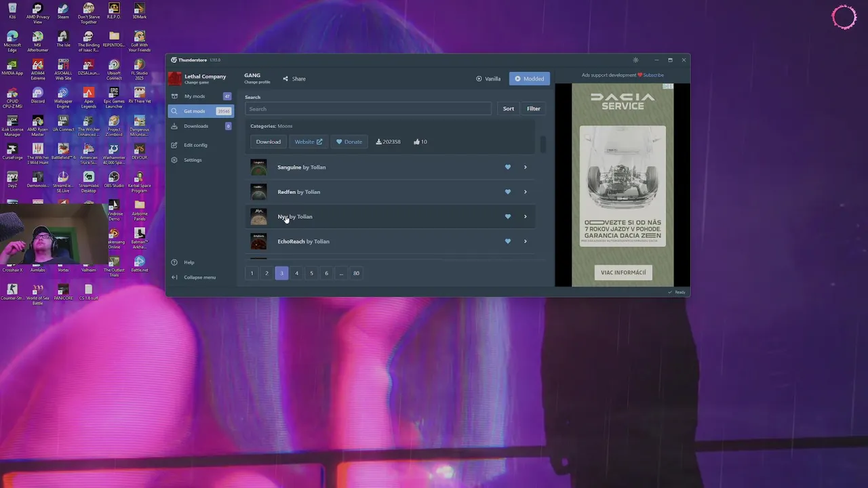Open Microsoft Edge desktop shortcut
Image resolution: width=868 pixels, height=488 pixels.
point(12,41)
